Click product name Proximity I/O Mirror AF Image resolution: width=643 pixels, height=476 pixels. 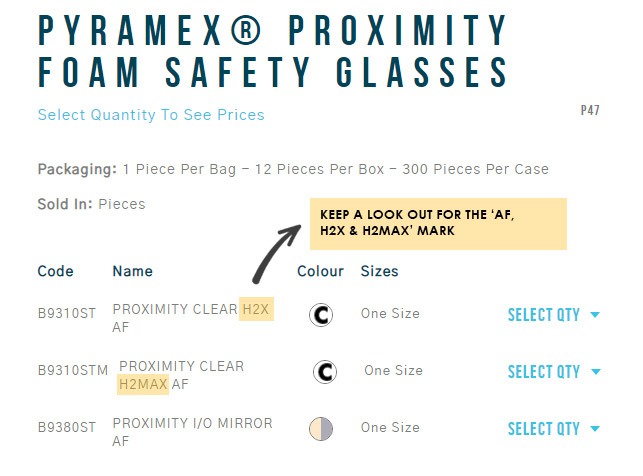click(x=192, y=432)
